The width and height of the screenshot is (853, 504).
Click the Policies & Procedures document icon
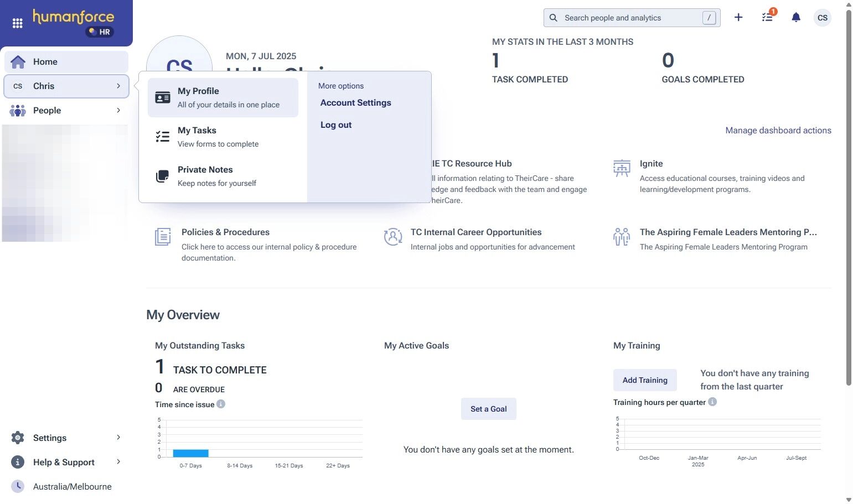(x=163, y=237)
